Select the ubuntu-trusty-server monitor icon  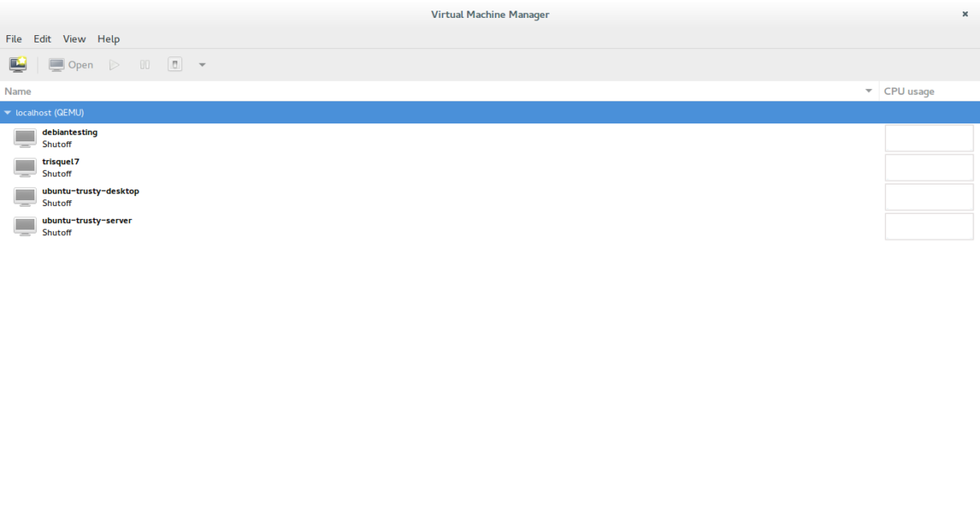click(x=25, y=226)
